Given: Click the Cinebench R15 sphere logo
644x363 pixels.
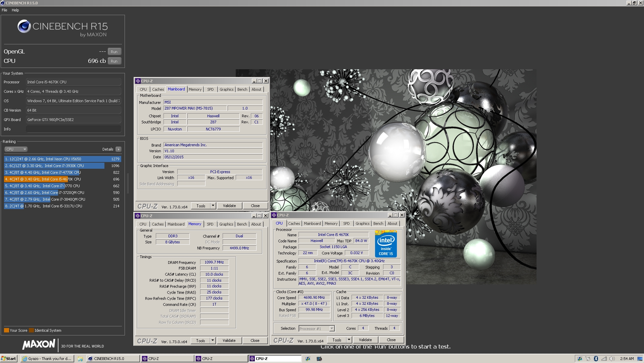Looking at the screenshot, I should 24,26.
